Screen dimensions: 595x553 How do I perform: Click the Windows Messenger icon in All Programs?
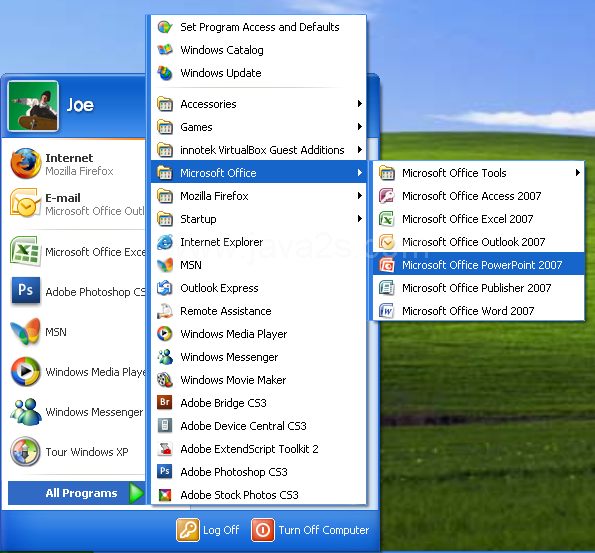(x=165, y=357)
